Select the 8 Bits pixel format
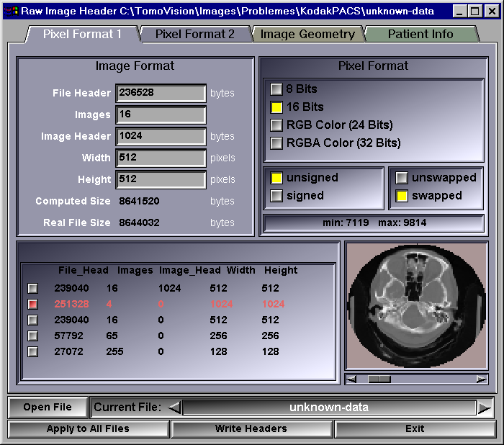The width and height of the screenshot is (504, 445). [x=276, y=89]
